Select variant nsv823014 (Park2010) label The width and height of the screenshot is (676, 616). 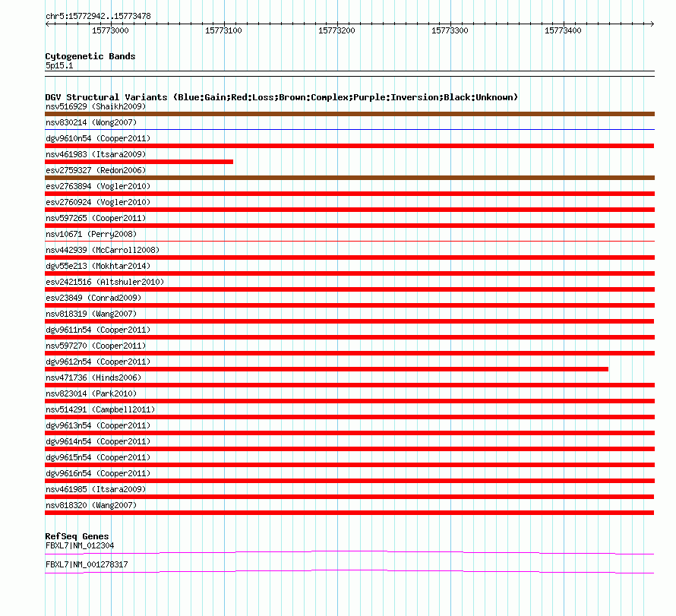point(91,393)
